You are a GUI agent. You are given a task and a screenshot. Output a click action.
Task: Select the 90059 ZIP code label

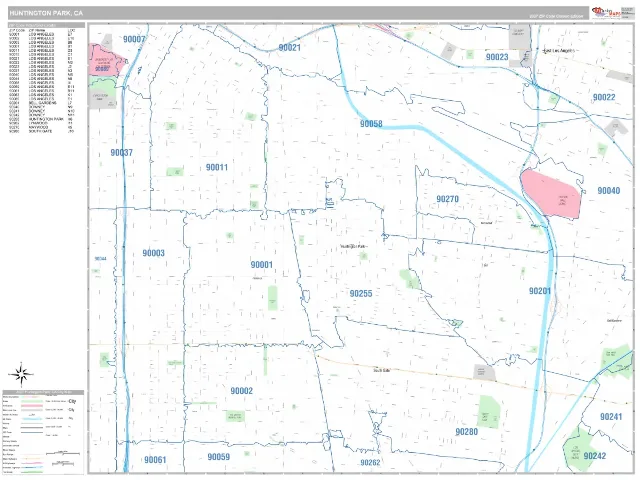[x=218, y=457]
